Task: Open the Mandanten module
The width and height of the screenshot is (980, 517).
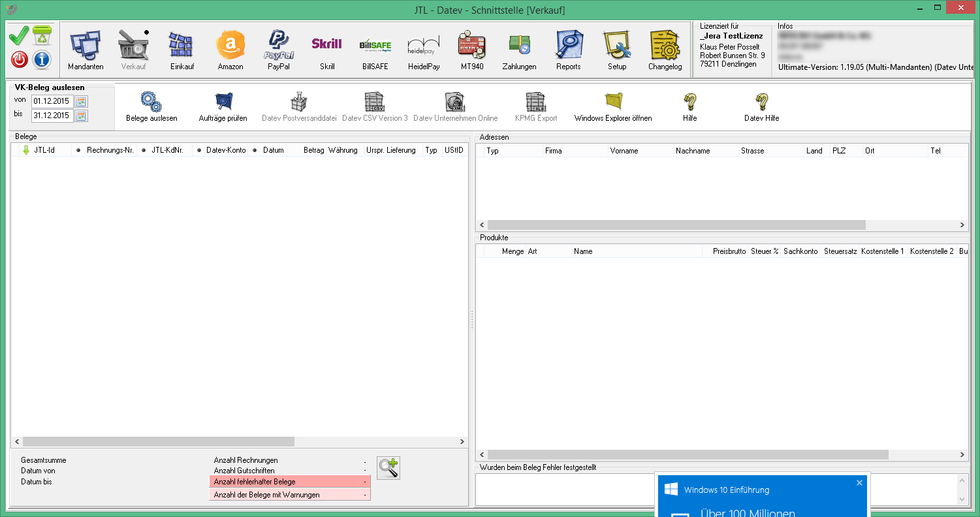Action: click(x=86, y=50)
